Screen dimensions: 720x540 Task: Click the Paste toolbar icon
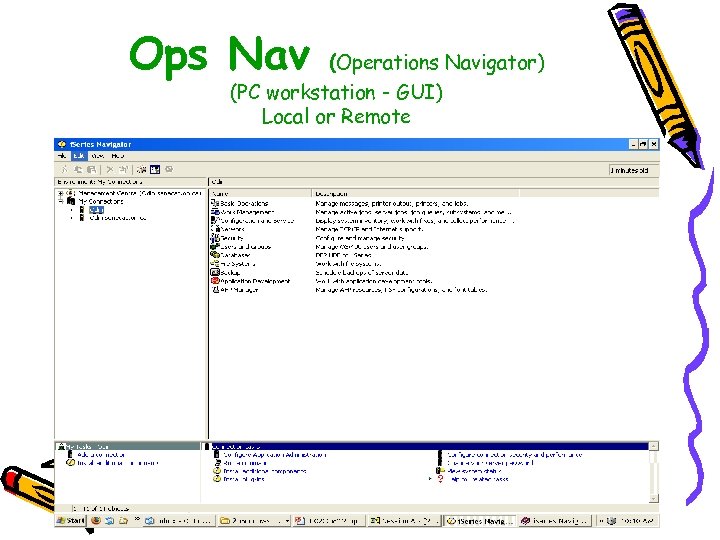91,169
